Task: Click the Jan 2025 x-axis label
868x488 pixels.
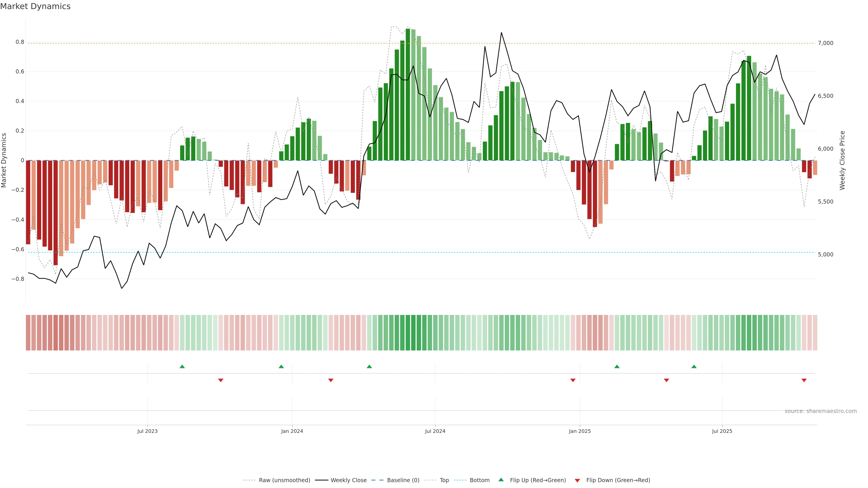Action: [x=580, y=431]
